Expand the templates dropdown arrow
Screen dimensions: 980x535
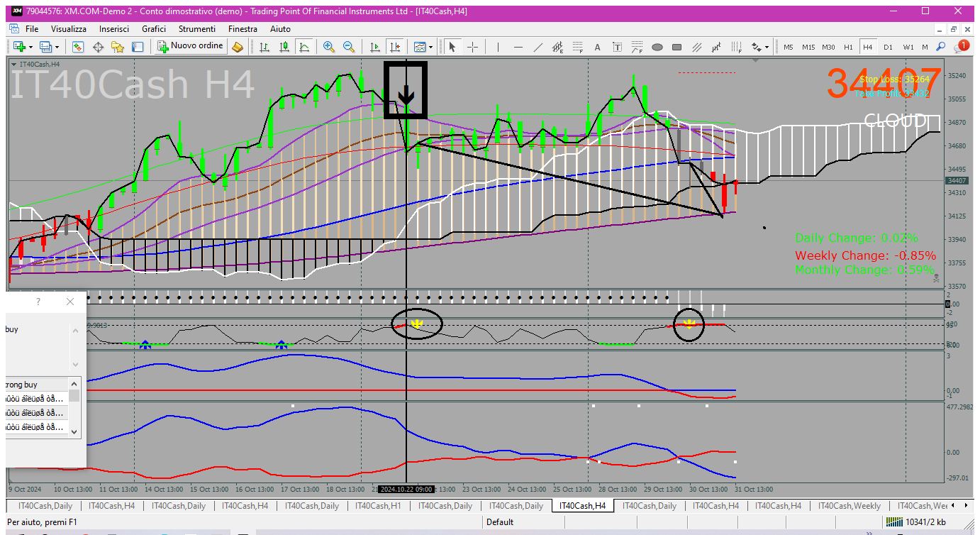[x=430, y=47]
